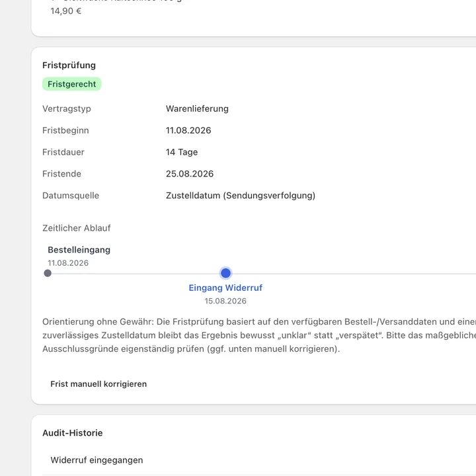The width and height of the screenshot is (476, 476).
Task: Click the Audit-Historie heading
Action: click(x=72, y=432)
